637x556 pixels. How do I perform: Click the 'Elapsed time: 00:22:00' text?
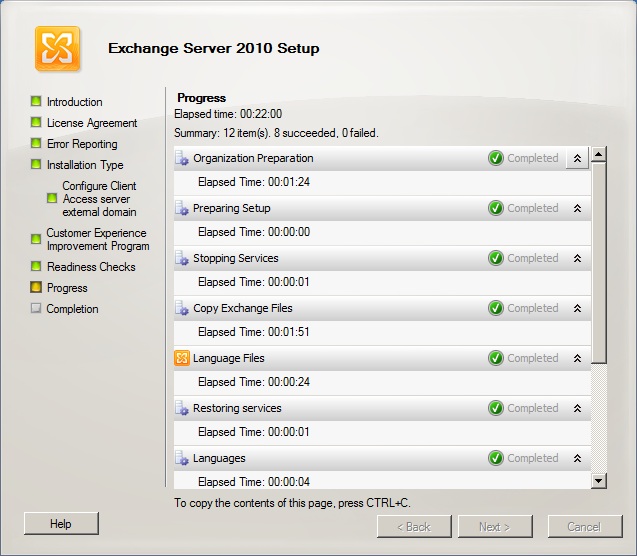(x=228, y=114)
